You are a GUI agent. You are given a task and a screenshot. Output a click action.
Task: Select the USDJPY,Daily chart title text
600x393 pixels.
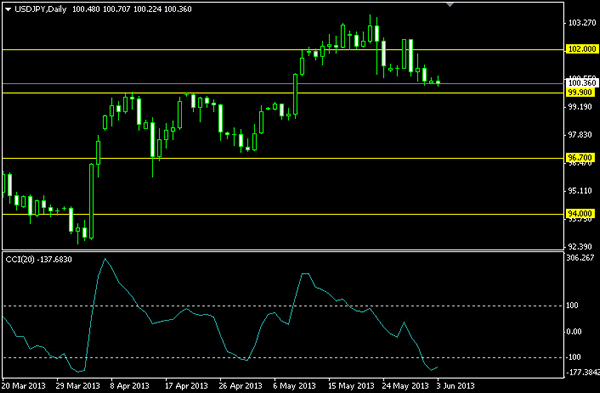[x=41, y=9]
